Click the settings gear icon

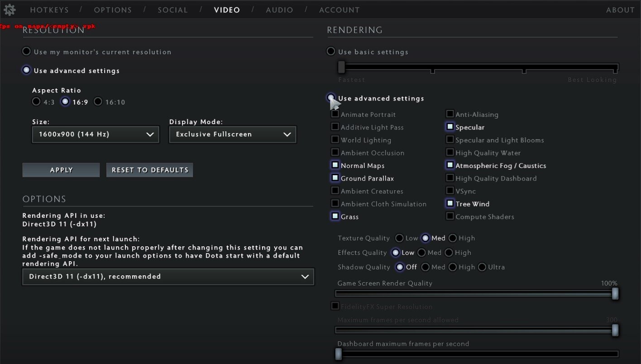click(10, 10)
